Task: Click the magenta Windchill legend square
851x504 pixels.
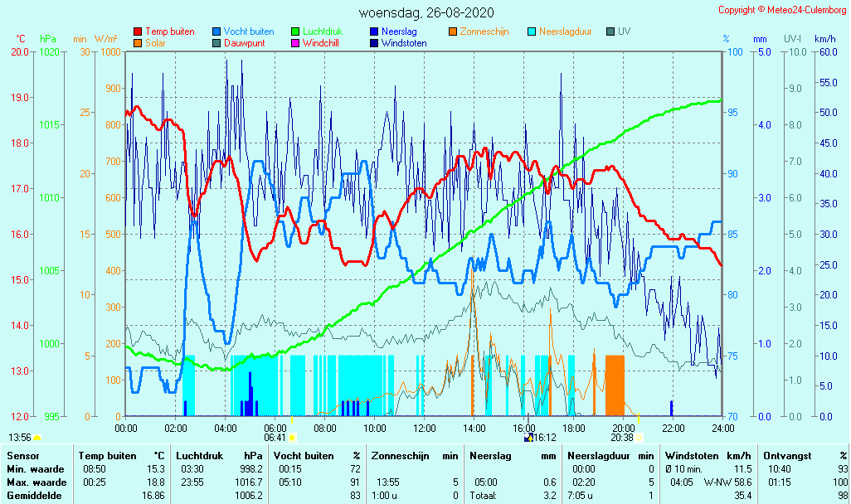Action: point(295,43)
